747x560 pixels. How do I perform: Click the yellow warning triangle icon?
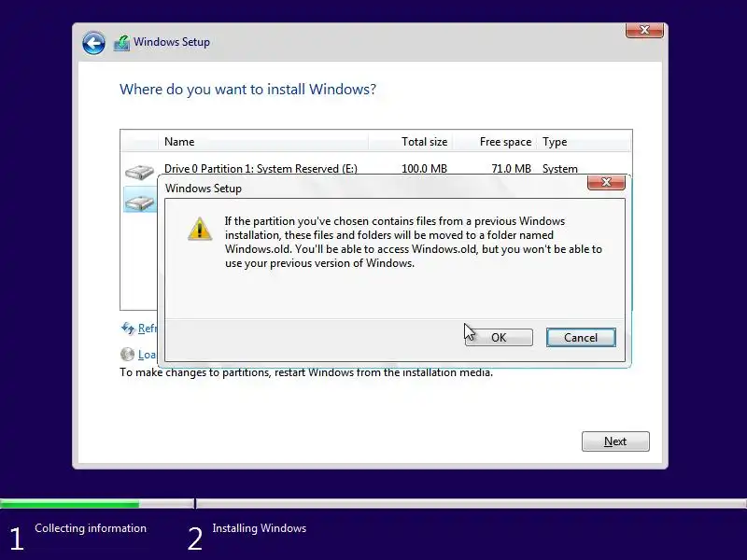point(200,229)
